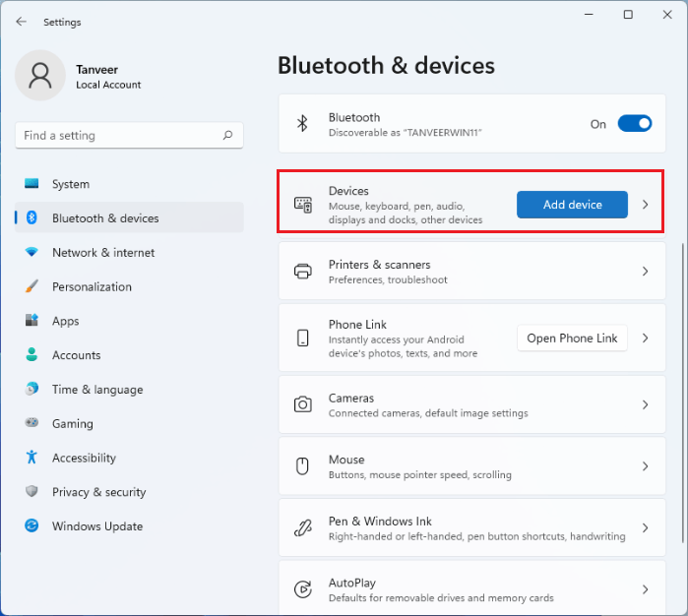
Task: Click the System monitor icon in sidebar
Action: tap(31, 183)
